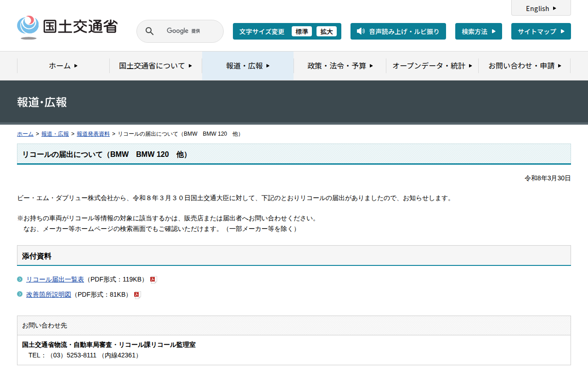Open the サイトマップ page
Viewport: 588px width, 368px height.
[x=541, y=31]
